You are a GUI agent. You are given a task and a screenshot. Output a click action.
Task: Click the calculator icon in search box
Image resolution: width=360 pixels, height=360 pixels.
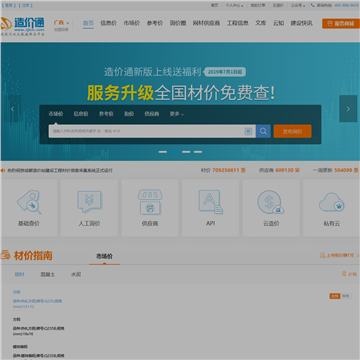(x=248, y=131)
